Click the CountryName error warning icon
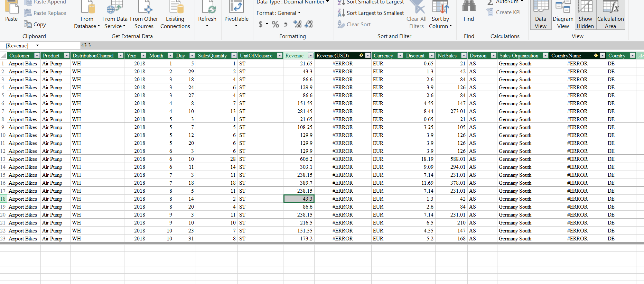This screenshot has height=284, width=644. [596, 55]
